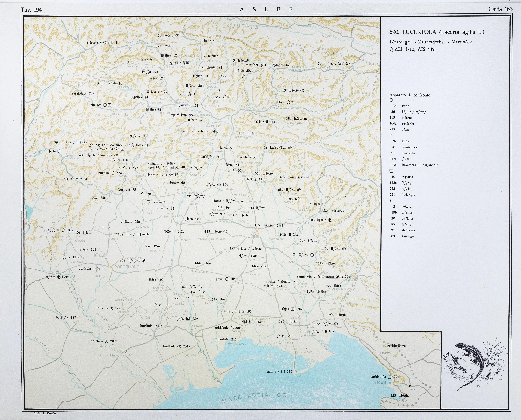Click the circle symbol beside 3a
Screen dimensions: 521x420
coord(212,40)
